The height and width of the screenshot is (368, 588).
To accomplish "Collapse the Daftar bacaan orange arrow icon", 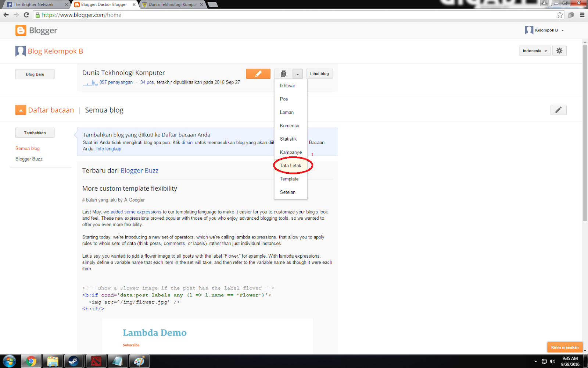I will point(21,110).
